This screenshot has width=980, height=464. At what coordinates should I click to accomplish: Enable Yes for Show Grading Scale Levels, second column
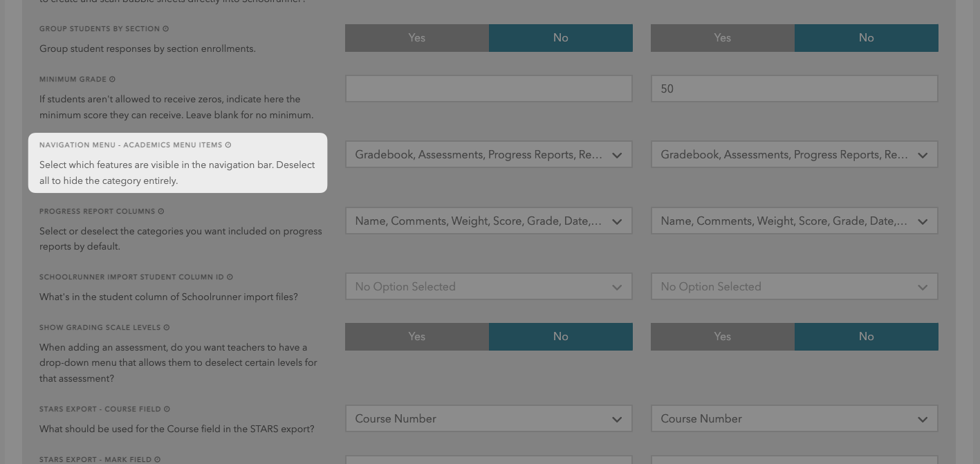pos(723,337)
